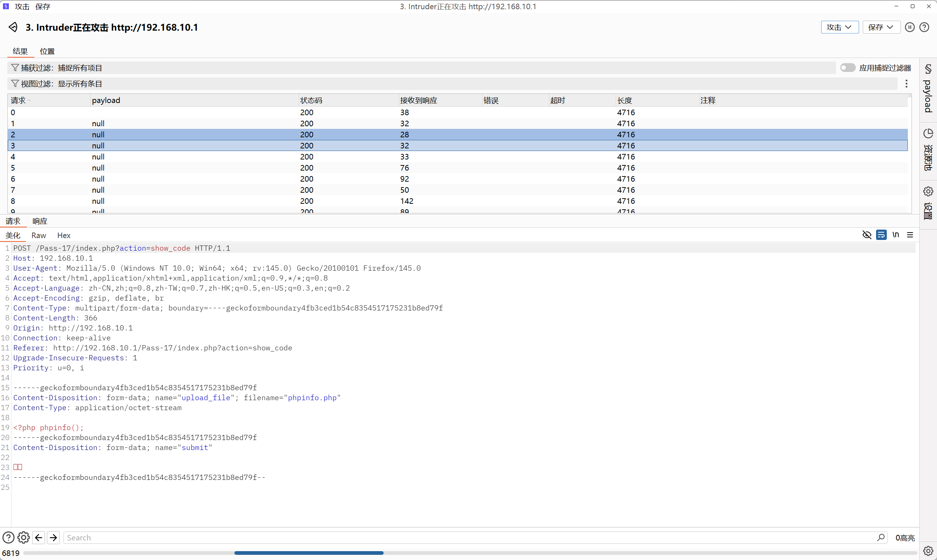This screenshot has width=937, height=560.
Task: Click the search magnifier icon
Action: click(x=881, y=537)
